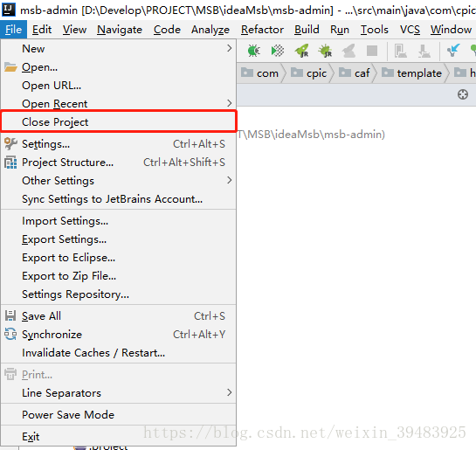Screen dimensions: 476x450
Task: Click the cpic folder breadcrumb
Action: (308, 73)
